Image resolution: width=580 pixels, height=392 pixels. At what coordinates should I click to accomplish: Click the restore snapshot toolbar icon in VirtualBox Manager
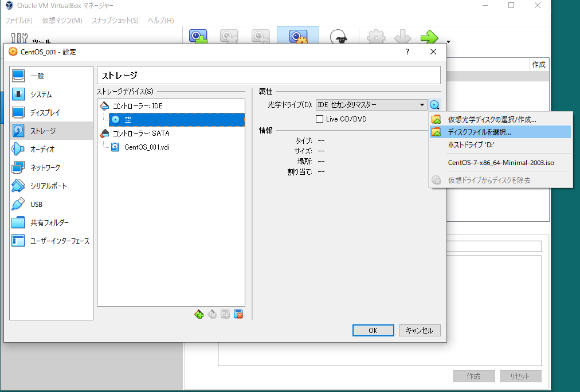click(x=260, y=36)
